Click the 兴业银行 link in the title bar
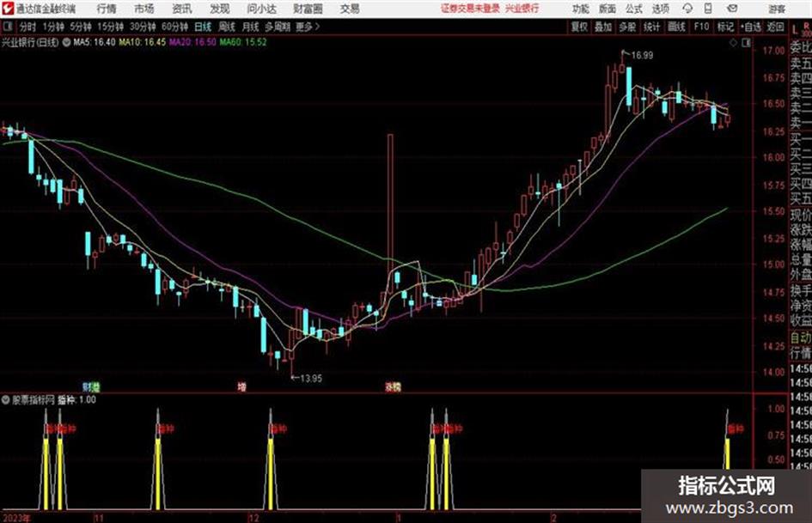Viewport: 812px width, 523px height. pyautogui.click(x=522, y=9)
